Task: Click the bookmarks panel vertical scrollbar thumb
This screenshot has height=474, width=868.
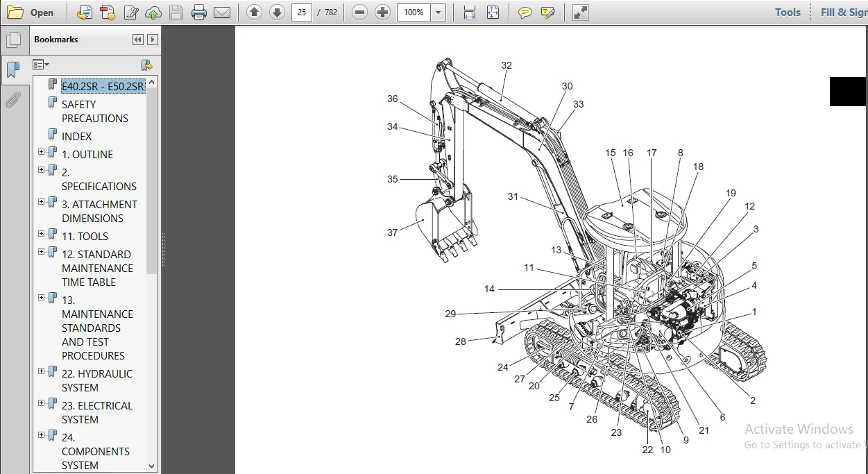Action: [152, 180]
